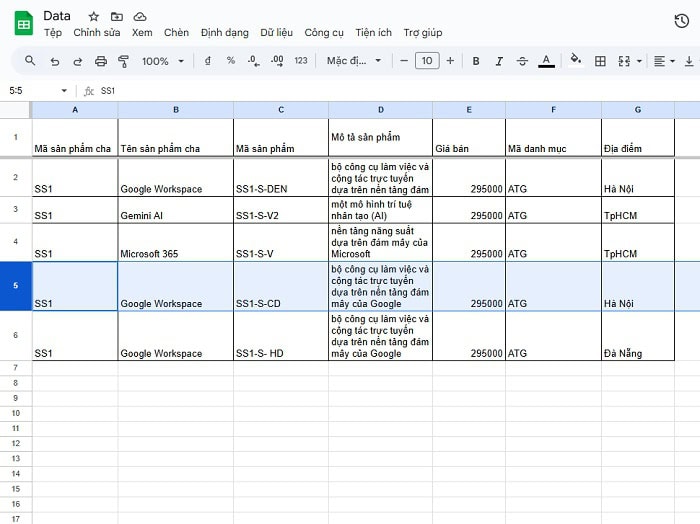Open vertical align options
The width and height of the screenshot is (700, 524).
click(689, 61)
